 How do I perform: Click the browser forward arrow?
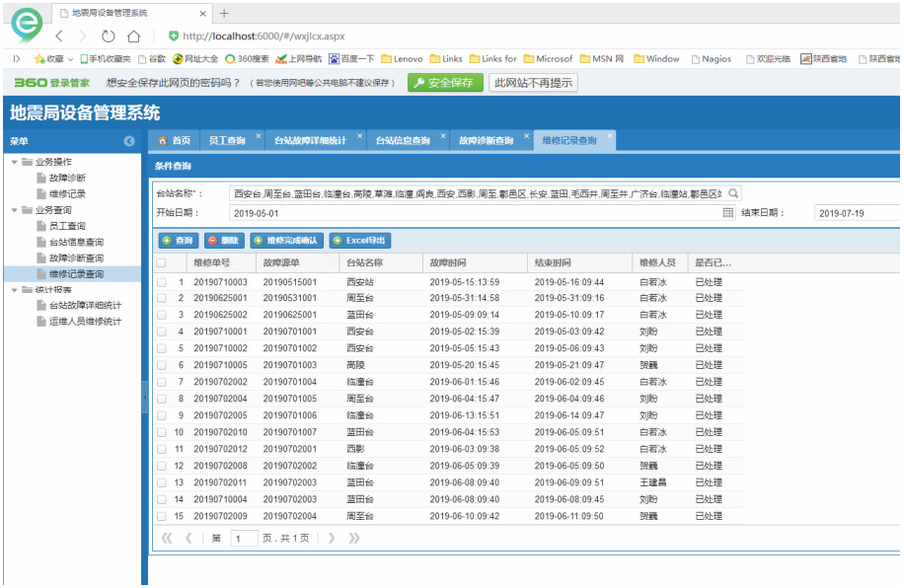(83, 37)
